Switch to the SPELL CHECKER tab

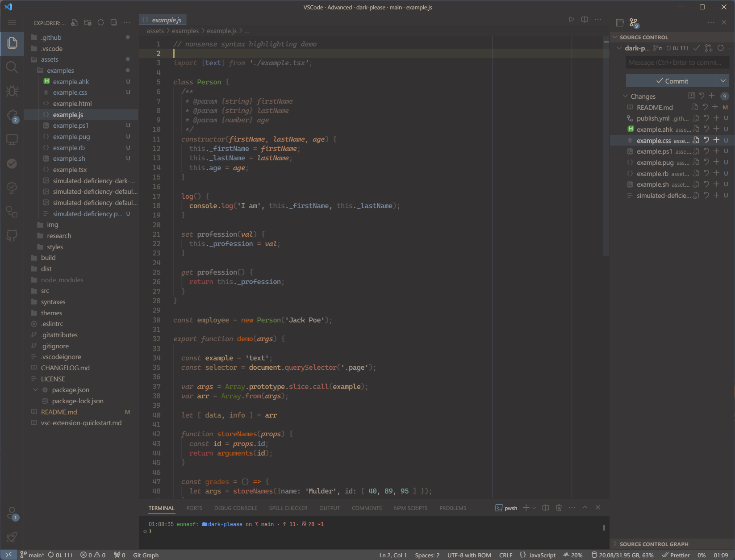coord(288,508)
